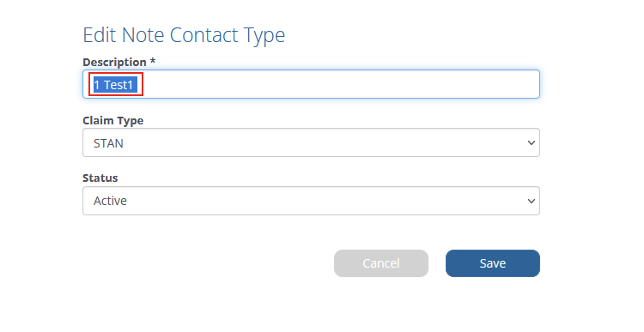
Task: Save the note contact type
Action: (x=493, y=263)
